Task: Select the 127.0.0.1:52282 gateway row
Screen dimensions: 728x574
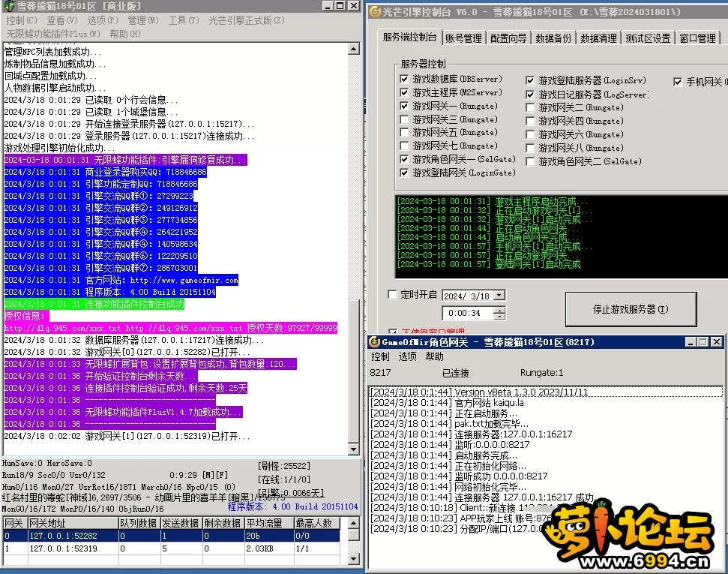Action: (172, 536)
